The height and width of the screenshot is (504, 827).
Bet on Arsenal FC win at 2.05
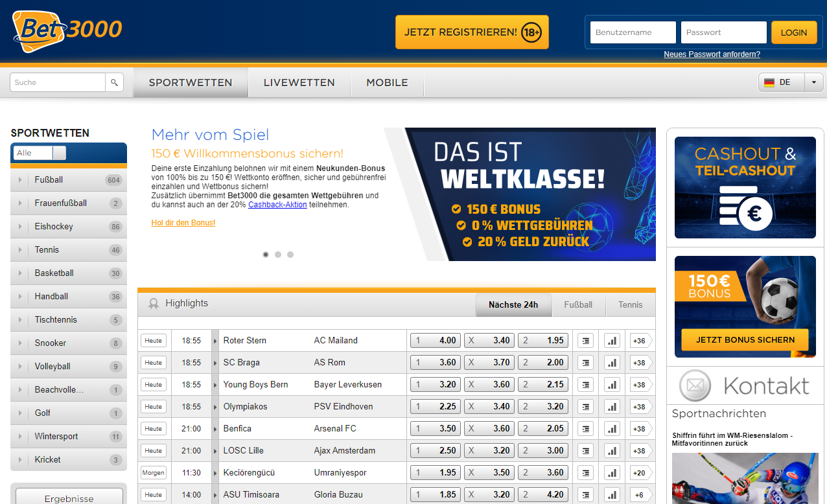(543, 429)
